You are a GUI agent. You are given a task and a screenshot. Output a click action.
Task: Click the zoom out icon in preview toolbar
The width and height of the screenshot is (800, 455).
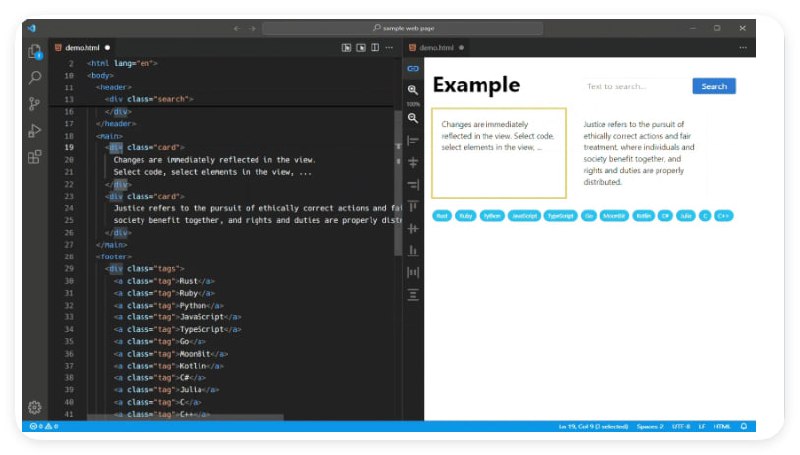click(x=412, y=118)
